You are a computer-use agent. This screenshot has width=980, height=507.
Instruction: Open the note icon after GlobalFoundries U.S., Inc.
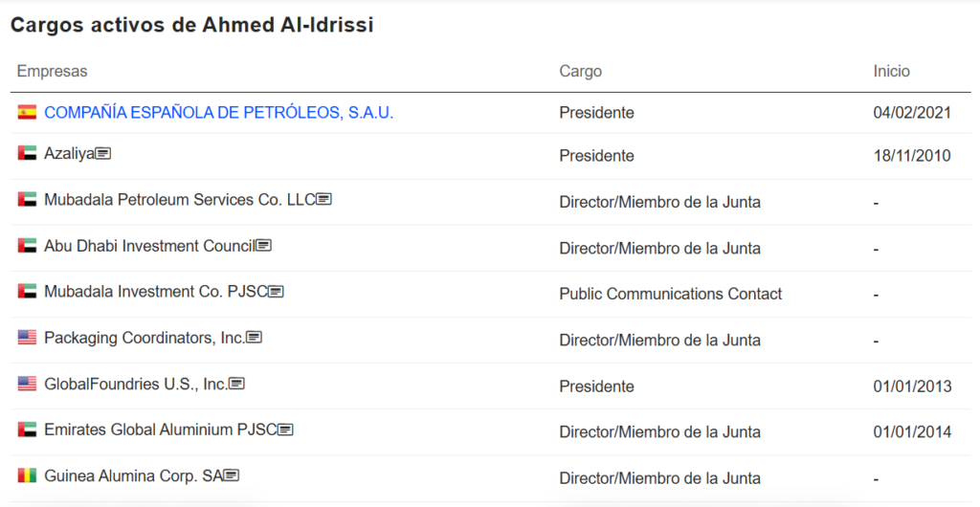pos(237,384)
